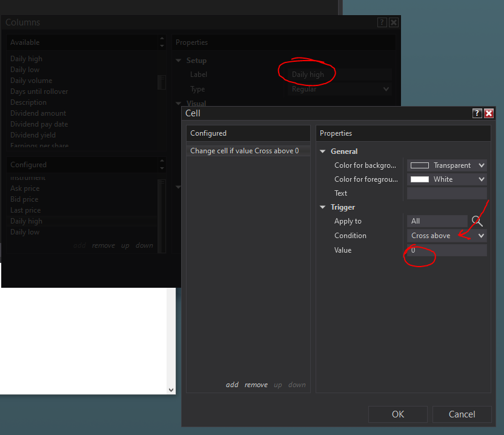This screenshot has width=504, height=435.
Task: Click the Value field containing 0
Action: click(x=447, y=250)
